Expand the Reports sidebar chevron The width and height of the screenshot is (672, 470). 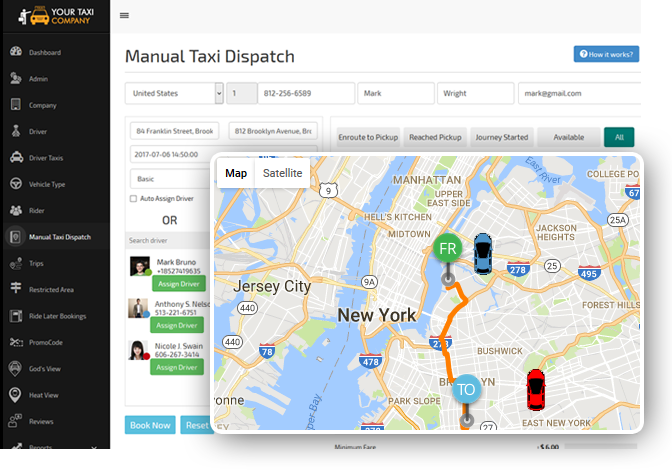pyautogui.click(x=94, y=446)
